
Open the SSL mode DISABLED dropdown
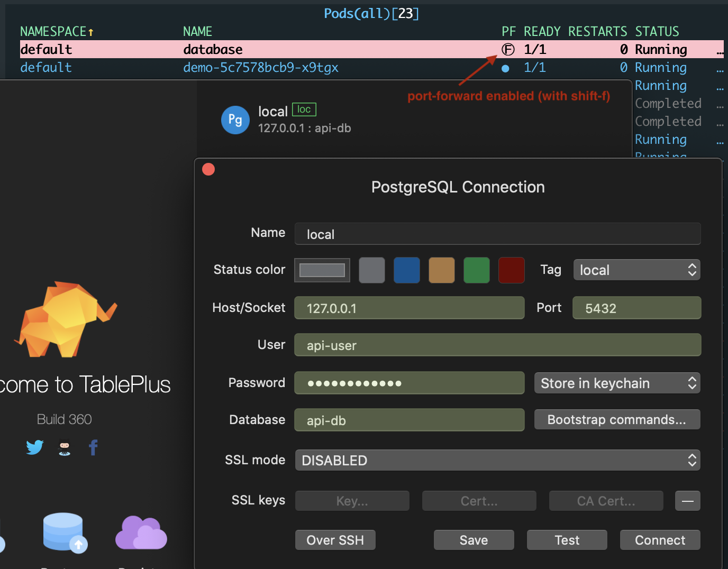point(498,460)
